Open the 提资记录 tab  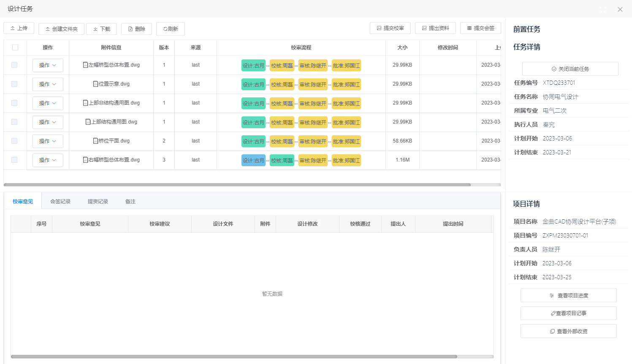pyautogui.click(x=98, y=202)
